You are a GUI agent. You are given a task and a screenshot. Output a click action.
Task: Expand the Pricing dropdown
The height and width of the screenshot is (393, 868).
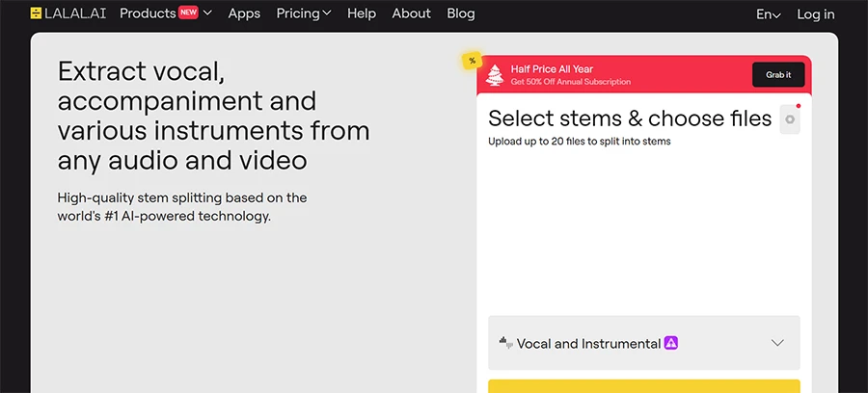tap(304, 13)
